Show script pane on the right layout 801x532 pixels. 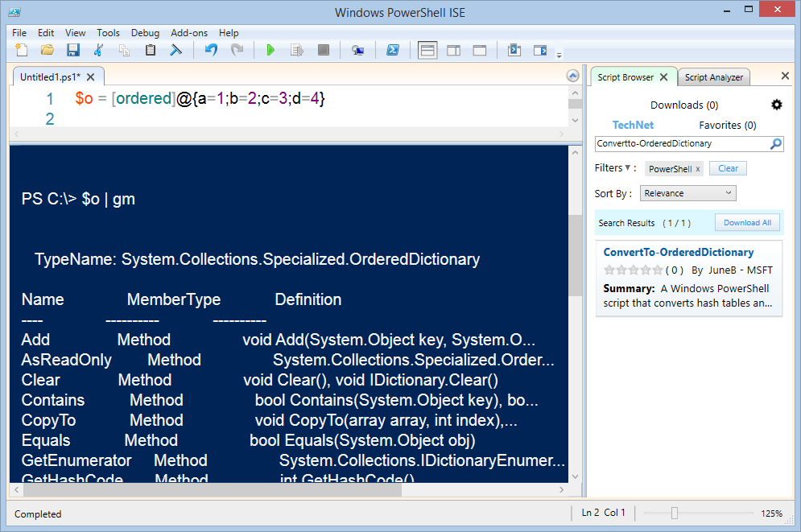(x=453, y=50)
